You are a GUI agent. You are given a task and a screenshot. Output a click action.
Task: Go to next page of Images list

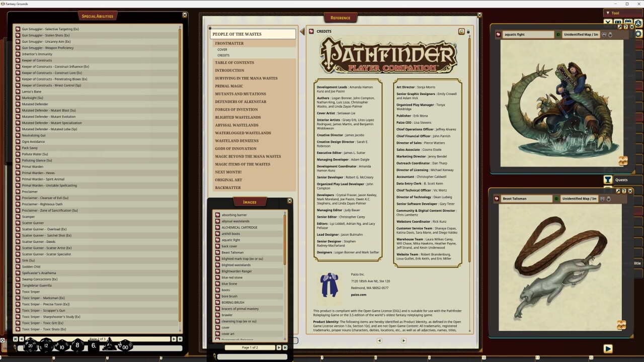(x=279, y=347)
